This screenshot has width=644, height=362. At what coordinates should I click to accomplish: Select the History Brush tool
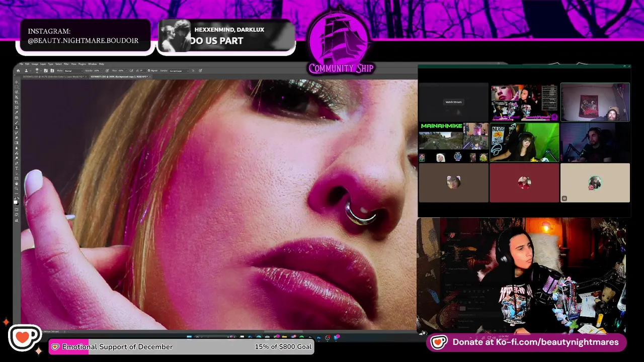pyautogui.click(x=16, y=133)
